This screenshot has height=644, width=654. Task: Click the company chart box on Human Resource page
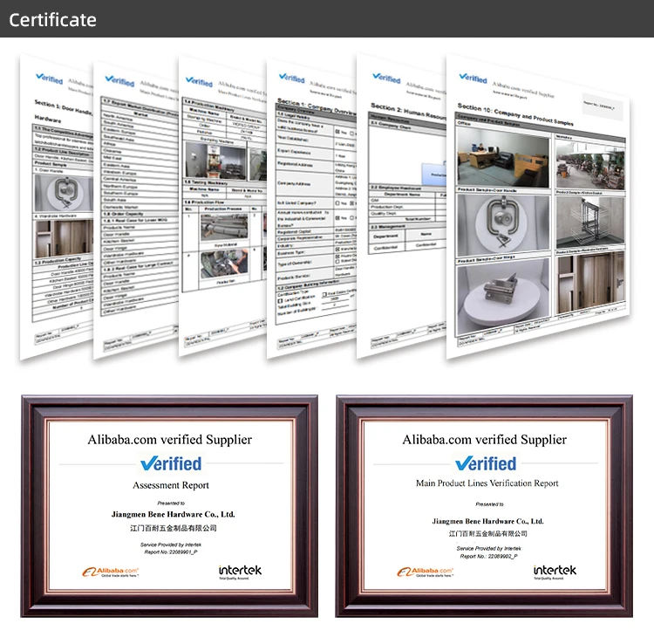coord(407,155)
